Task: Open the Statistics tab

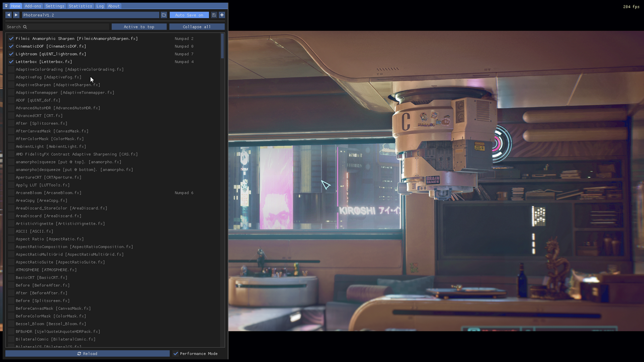Action: (x=80, y=6)
